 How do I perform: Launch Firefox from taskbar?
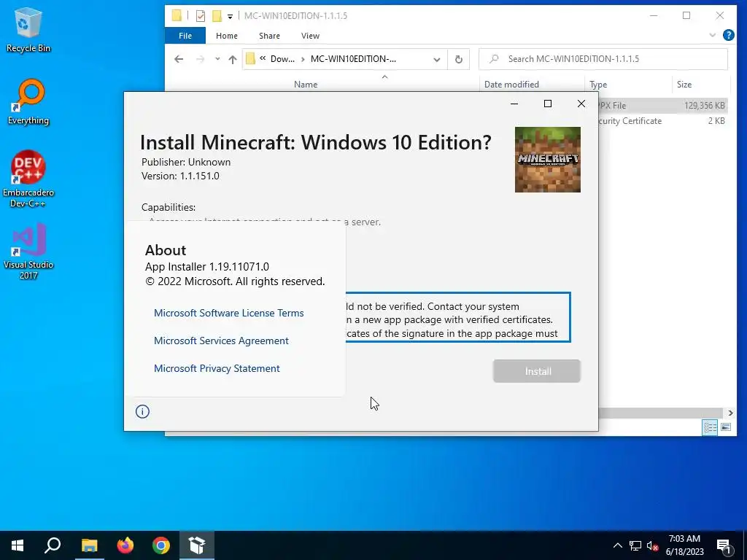point(125,545)
